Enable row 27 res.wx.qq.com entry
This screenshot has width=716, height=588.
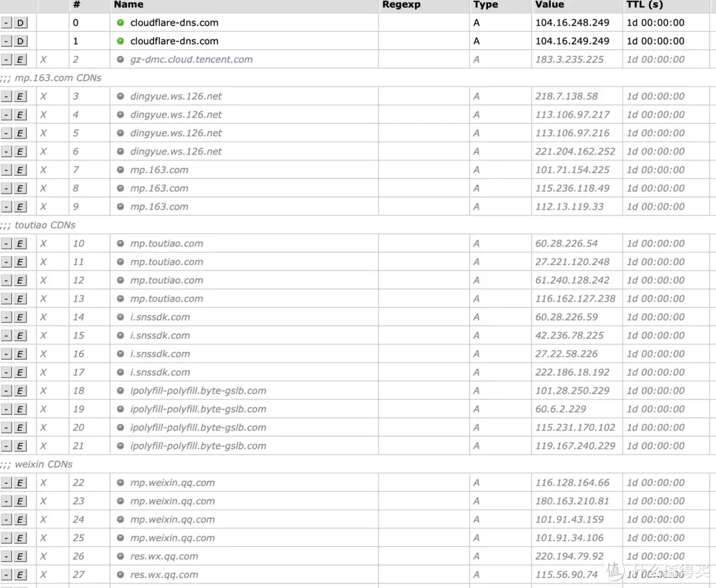[x=21, y=575]
